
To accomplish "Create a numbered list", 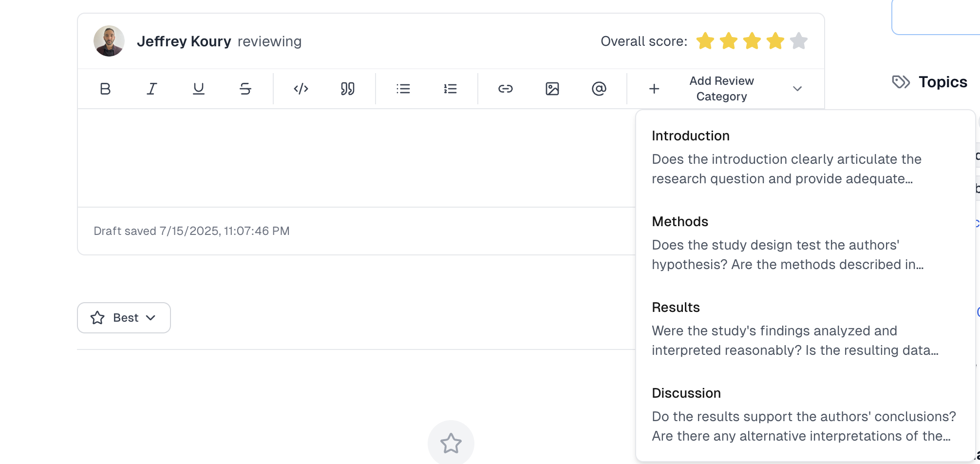I will tap(450, 89).
